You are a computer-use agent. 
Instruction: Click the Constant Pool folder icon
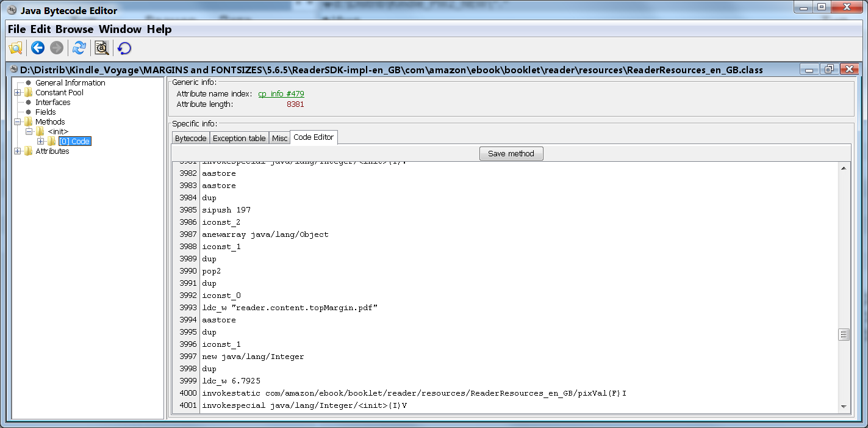pyautogui.click(x=28, y=92)
